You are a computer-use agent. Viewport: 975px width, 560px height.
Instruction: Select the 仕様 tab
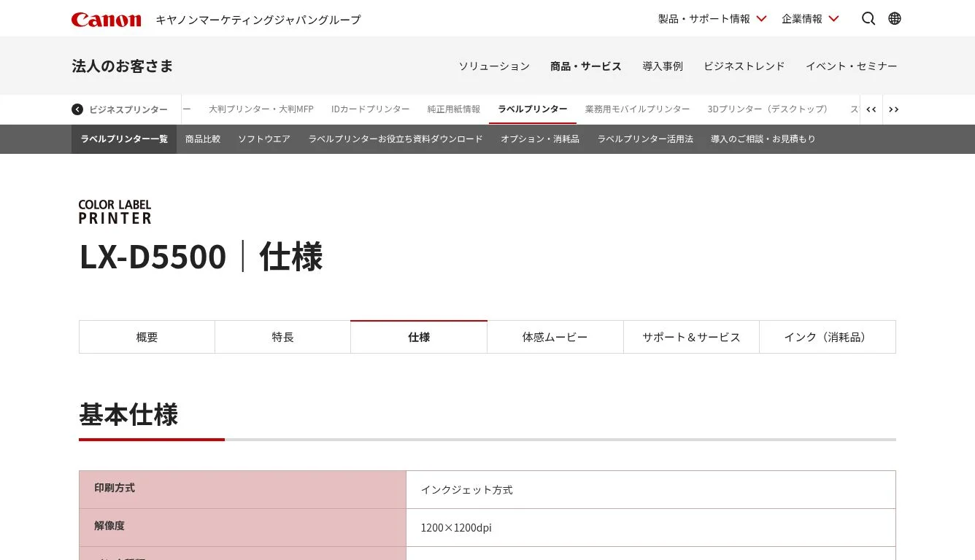point(419,337)
